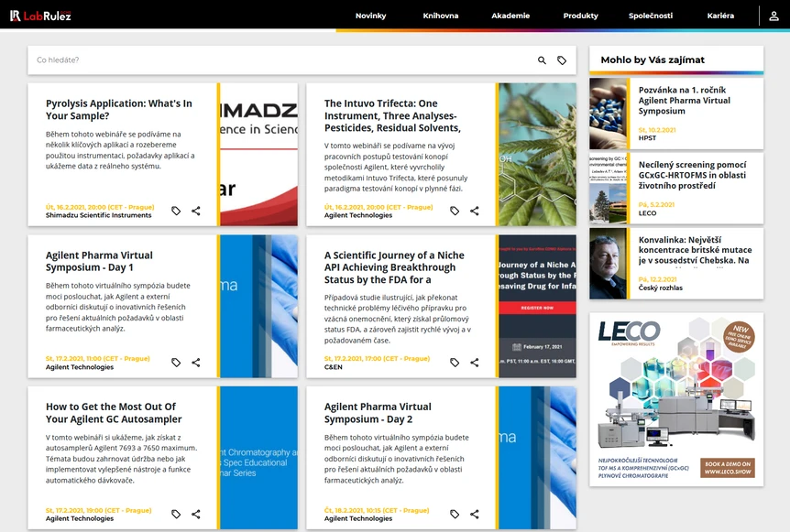Share the GC Autosampler webinar card
The width and height of the screenshot is (790, 532).
coord(195,514)
